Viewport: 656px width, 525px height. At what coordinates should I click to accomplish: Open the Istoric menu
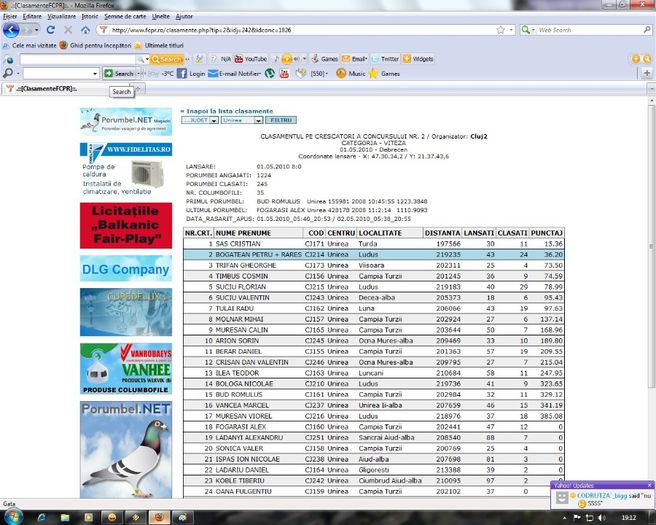click(90, 17)
